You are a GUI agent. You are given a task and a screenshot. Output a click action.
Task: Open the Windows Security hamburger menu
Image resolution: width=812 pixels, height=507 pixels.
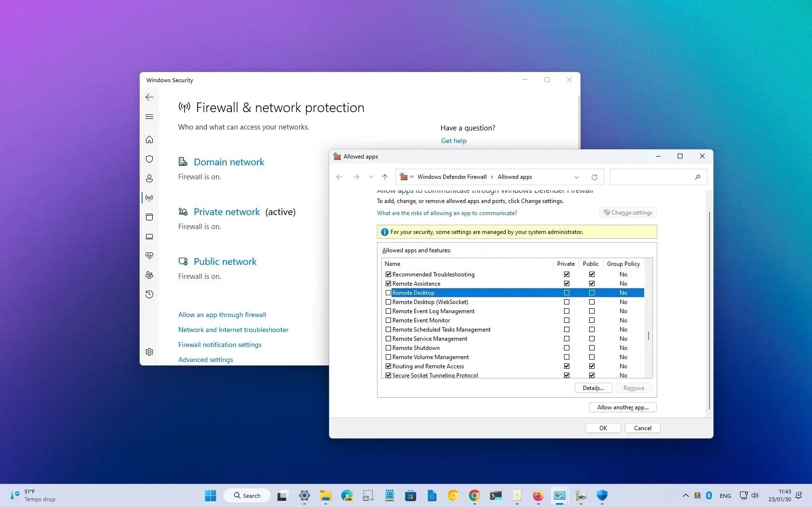[149, 116]
